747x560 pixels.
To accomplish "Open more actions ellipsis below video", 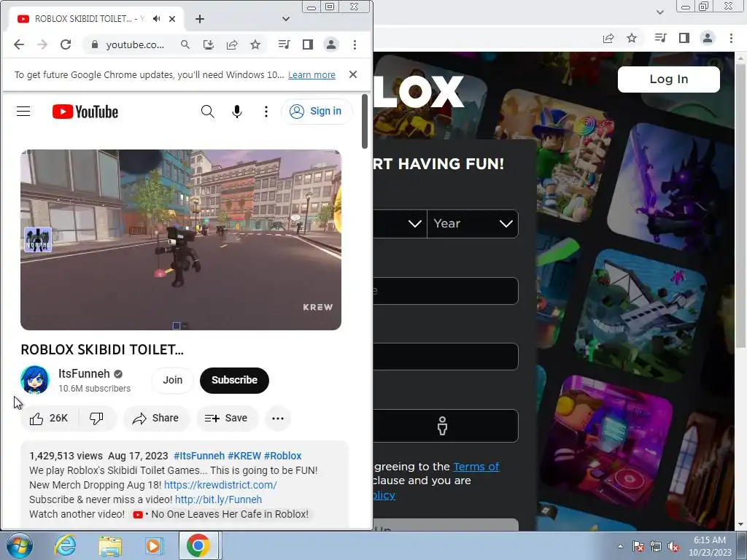I will point(278,418).
